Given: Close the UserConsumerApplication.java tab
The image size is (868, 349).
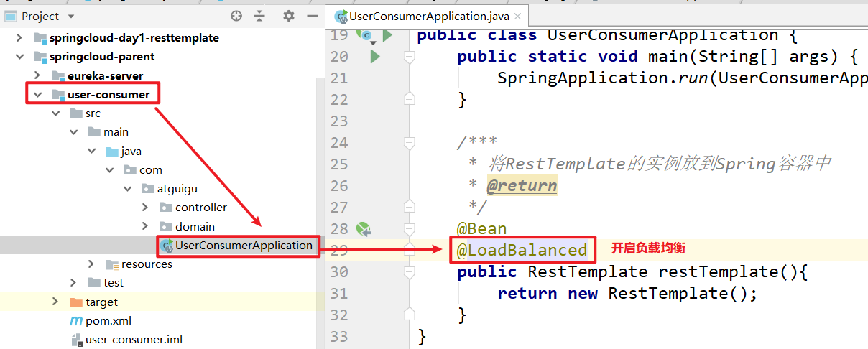Looking at the screenshot, I should 519,16.
